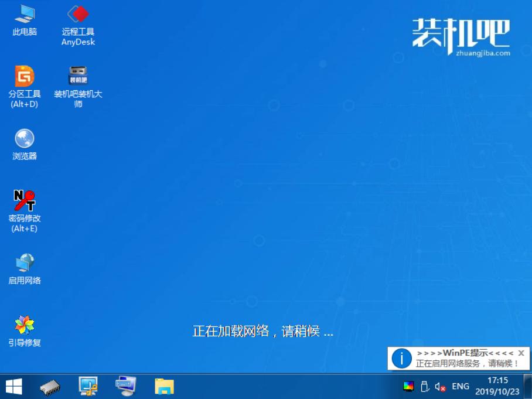
Task: Launch 装机吧装机大师 installer
Action: coord(77,76)
